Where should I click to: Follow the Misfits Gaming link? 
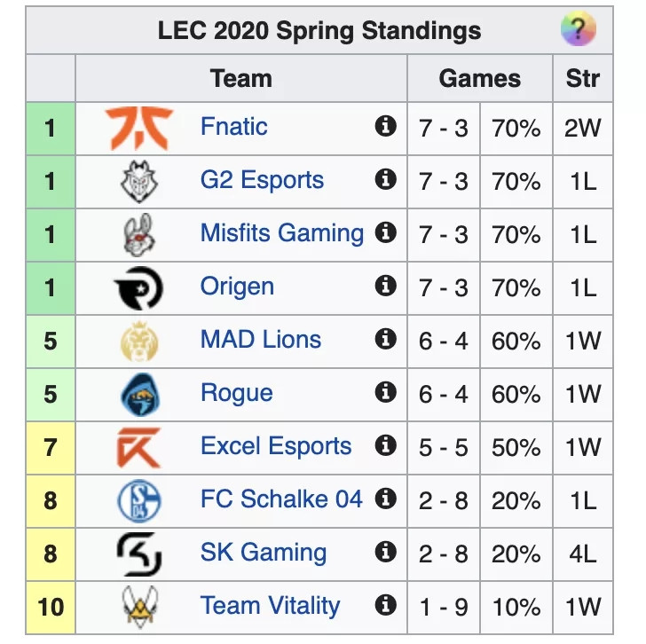tap(282, 233)
